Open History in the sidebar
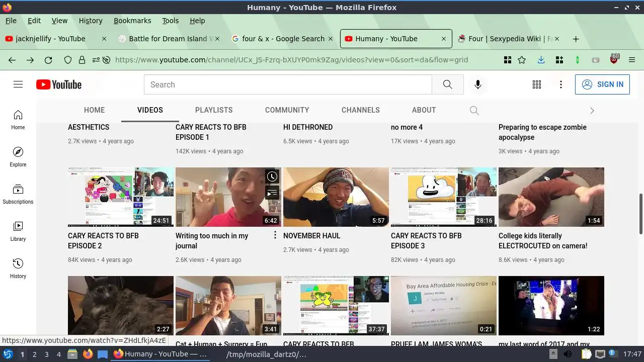This screenshot has height=362, width=644. pos(18,268)
